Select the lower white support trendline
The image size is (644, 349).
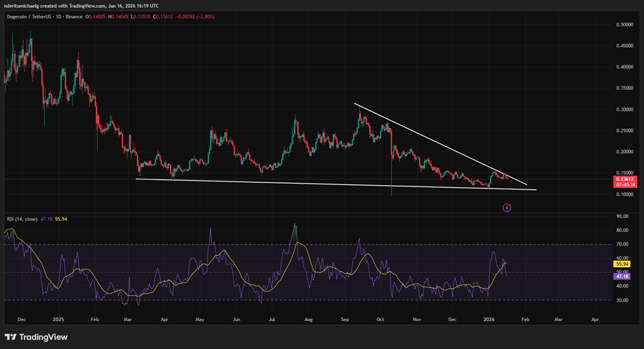(x=330, y=184)
